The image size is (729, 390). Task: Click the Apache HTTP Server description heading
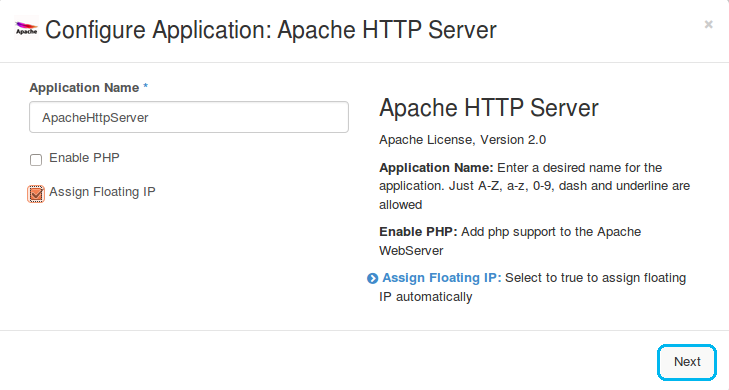[x=489, y=108]
